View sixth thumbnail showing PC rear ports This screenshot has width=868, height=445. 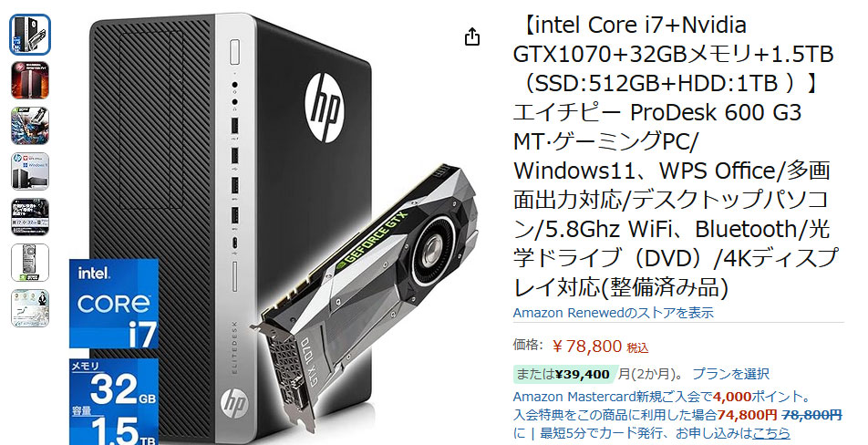pyautogui.click(x=30, y=263)
